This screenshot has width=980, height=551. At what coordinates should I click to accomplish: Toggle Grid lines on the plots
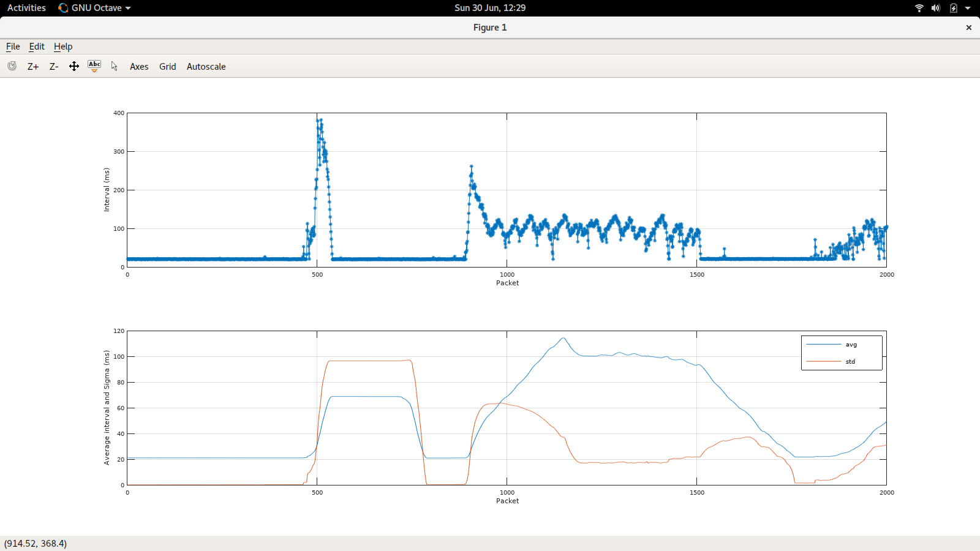168,67
